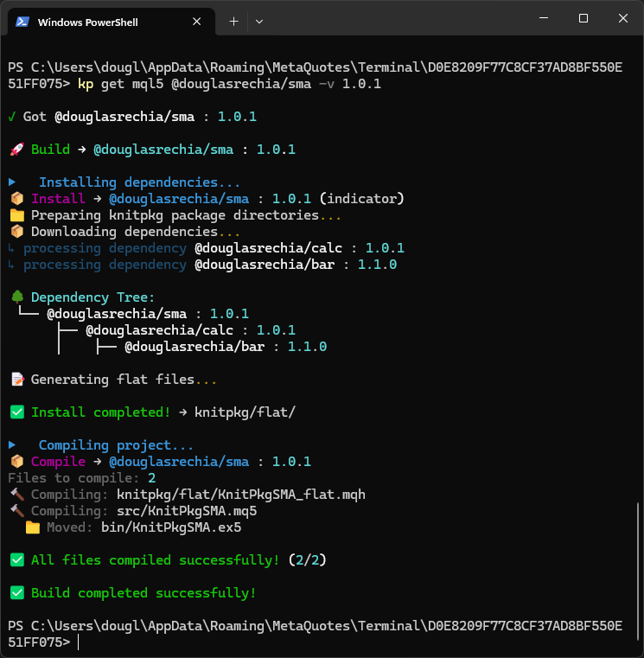Click the memo icon beside Generating flat files

click(17, 380)
